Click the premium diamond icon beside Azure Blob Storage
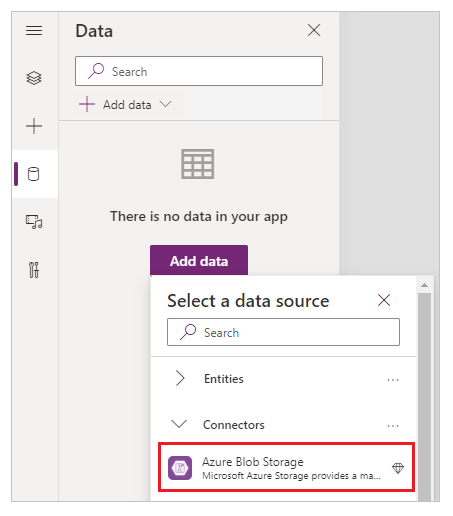The image size is (453, 516). click(398, 468)
